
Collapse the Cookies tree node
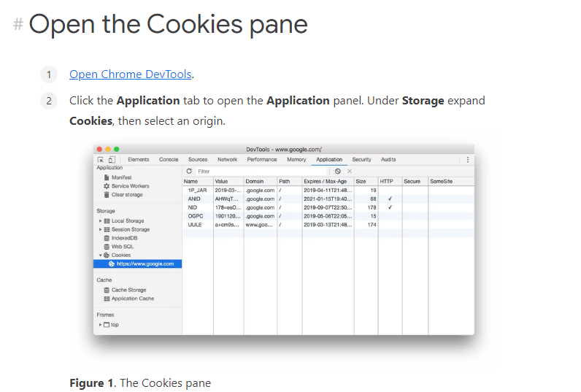pos(100,255)
